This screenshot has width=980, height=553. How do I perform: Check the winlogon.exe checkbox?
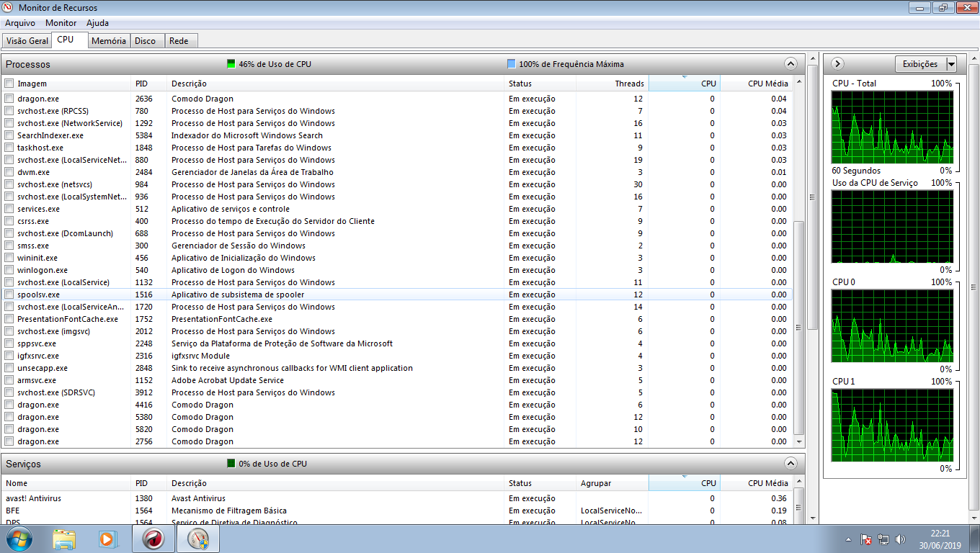coord(9,270)
